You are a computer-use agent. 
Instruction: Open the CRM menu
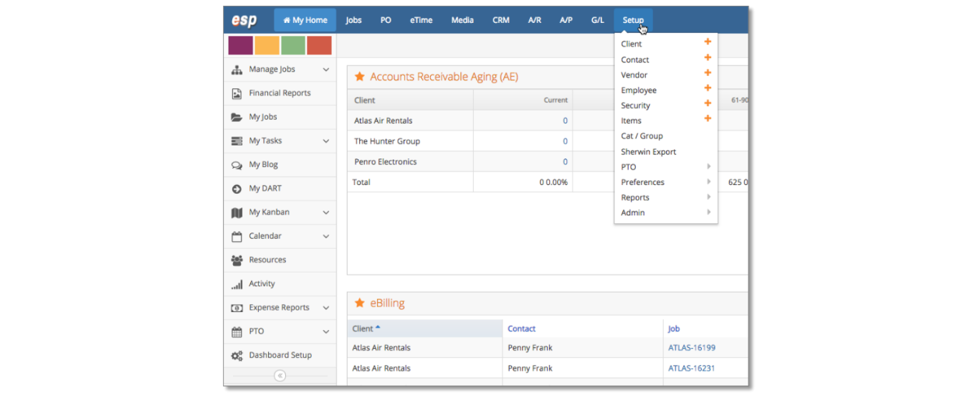coord(501,20)
